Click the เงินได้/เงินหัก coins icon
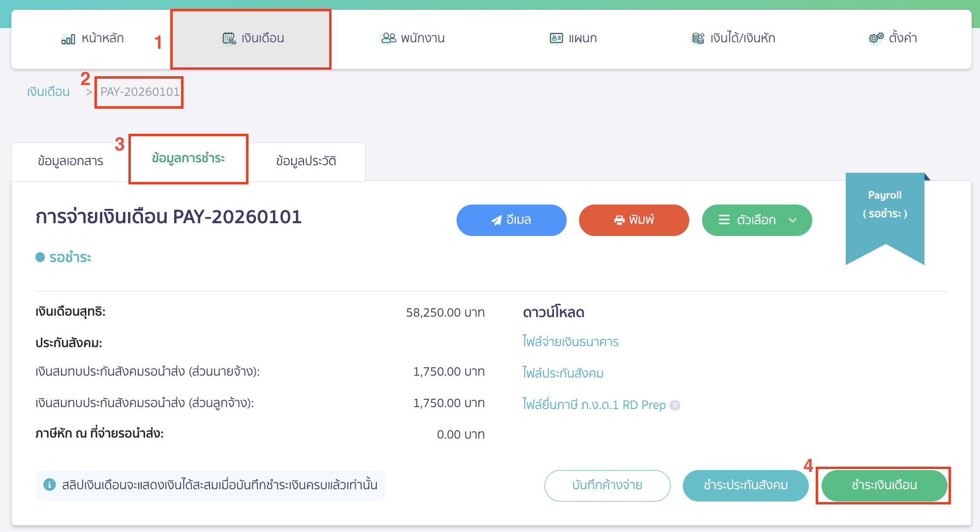The height and width of the screenshot is (532, 980). click(x=698, y=38)
